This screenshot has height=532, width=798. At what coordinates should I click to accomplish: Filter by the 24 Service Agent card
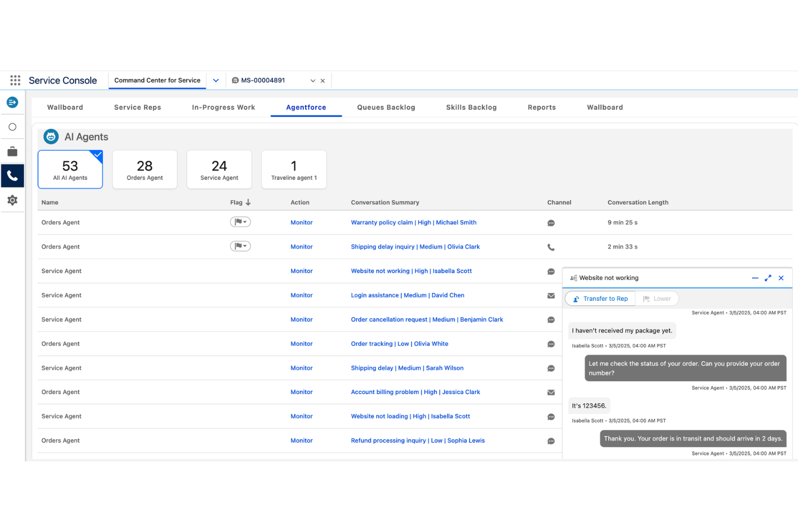pos(219,169)
